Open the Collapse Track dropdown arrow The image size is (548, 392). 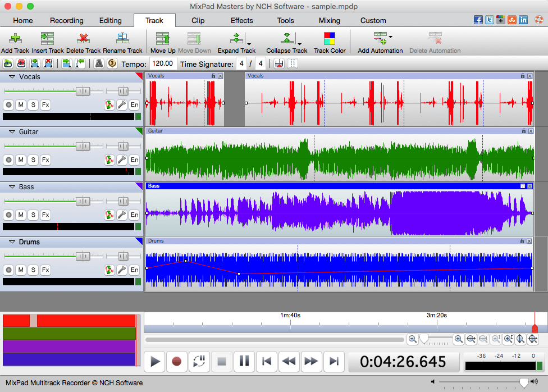coord(299,44)
